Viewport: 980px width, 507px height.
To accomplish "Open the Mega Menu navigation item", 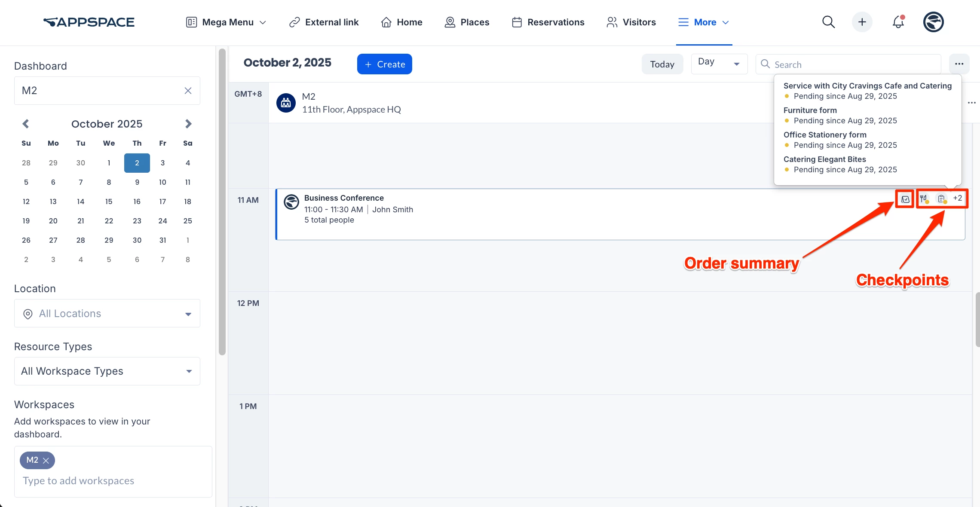I will click(x=226, y=22).
